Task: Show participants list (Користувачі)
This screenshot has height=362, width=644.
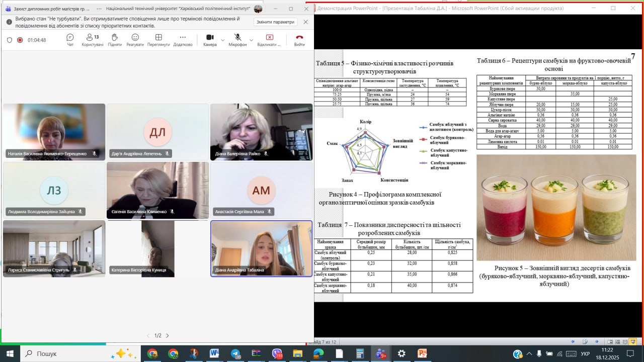Action: (x=92, y=40)
